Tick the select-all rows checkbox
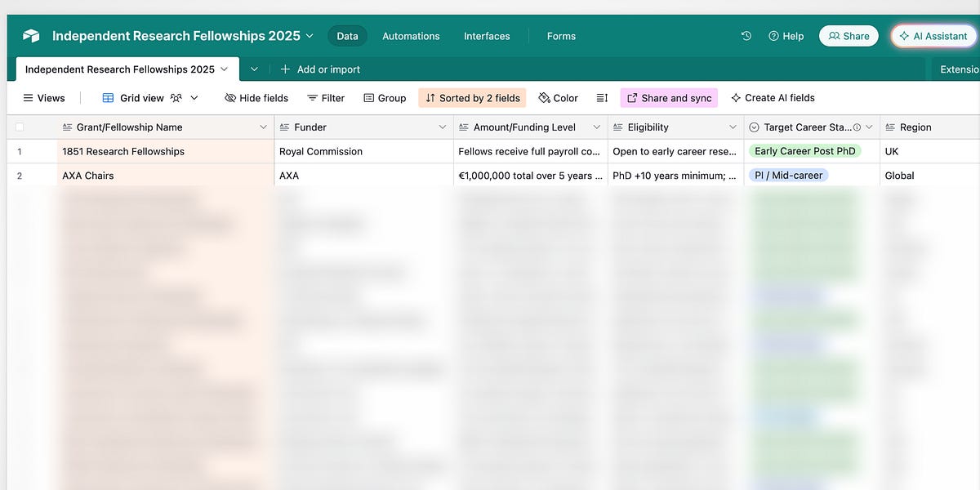This screenshot has width=980, height=490. 20,127
